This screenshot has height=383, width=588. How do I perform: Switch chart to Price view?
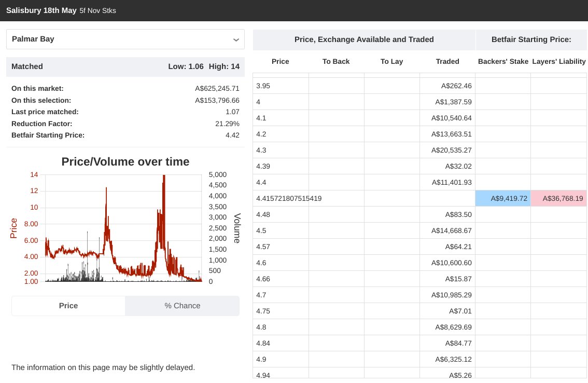pyautogui.click(x=68, y=306)
